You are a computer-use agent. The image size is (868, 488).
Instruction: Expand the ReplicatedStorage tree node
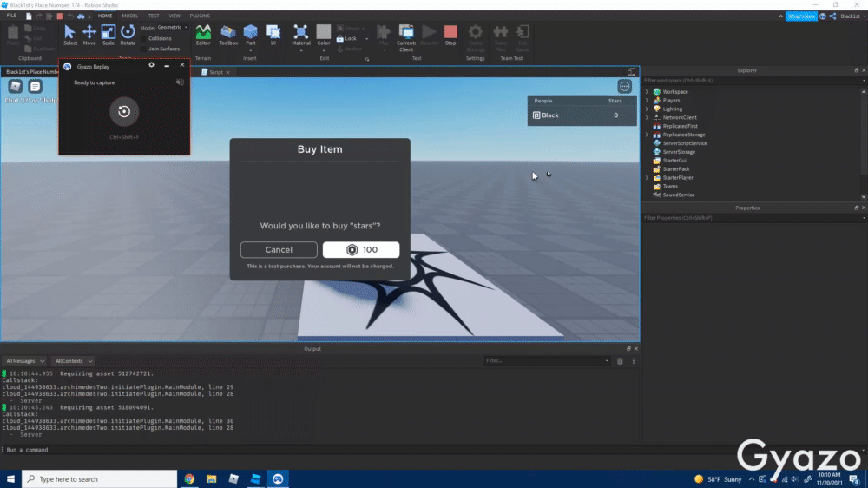647,135
